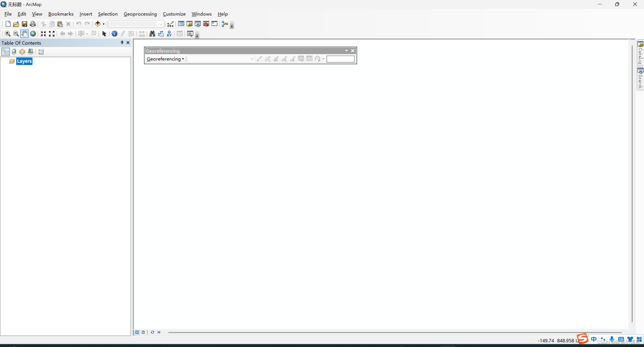The image size is (644, 347).
Task: Open Add Data dropdown arrow
Action: (x=103, y=24)
